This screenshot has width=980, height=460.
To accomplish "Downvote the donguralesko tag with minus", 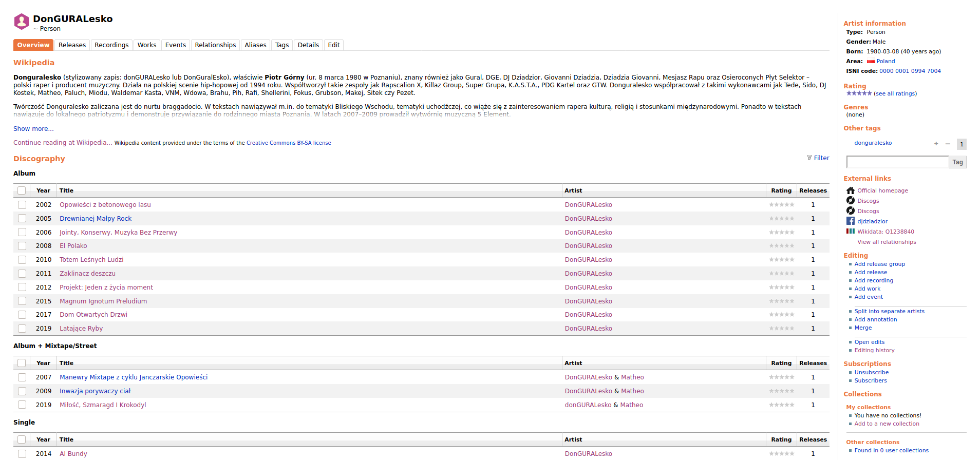I will pos(948,144).
